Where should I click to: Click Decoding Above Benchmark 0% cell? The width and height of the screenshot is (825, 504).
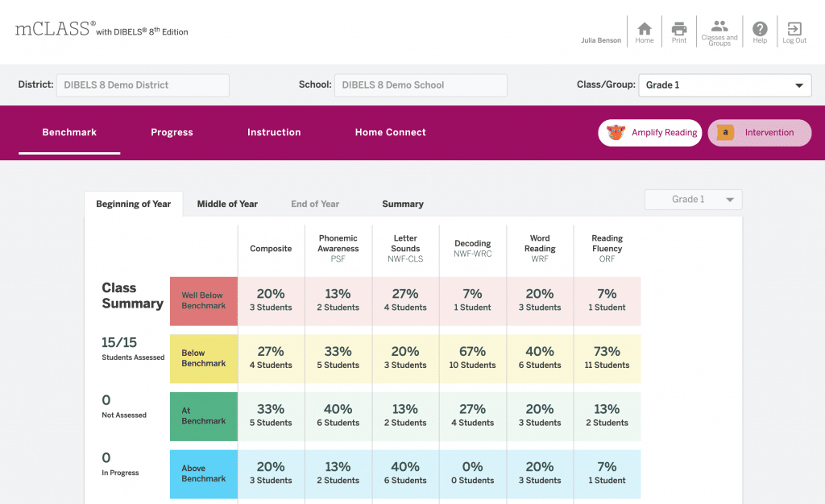click(472, 474)
